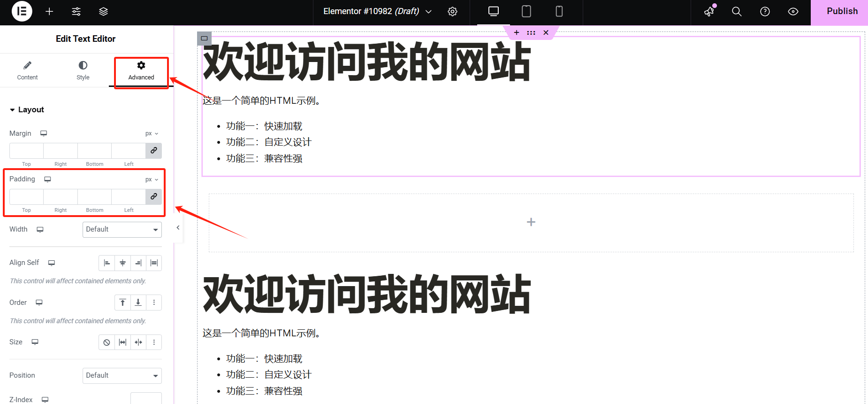This screenshot has height=404, width=868.
Task: Set Align Self to End
Action: (138, 263)
